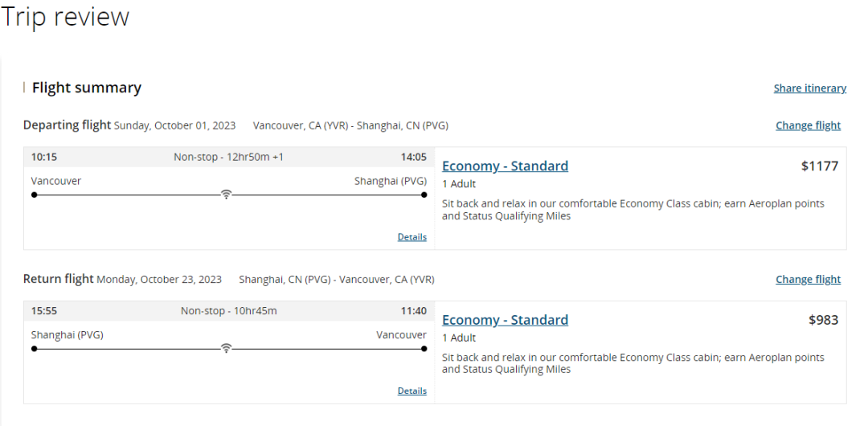Select the 10:15 departure time
Screen dimensions: 868x426
coord(43,157)
